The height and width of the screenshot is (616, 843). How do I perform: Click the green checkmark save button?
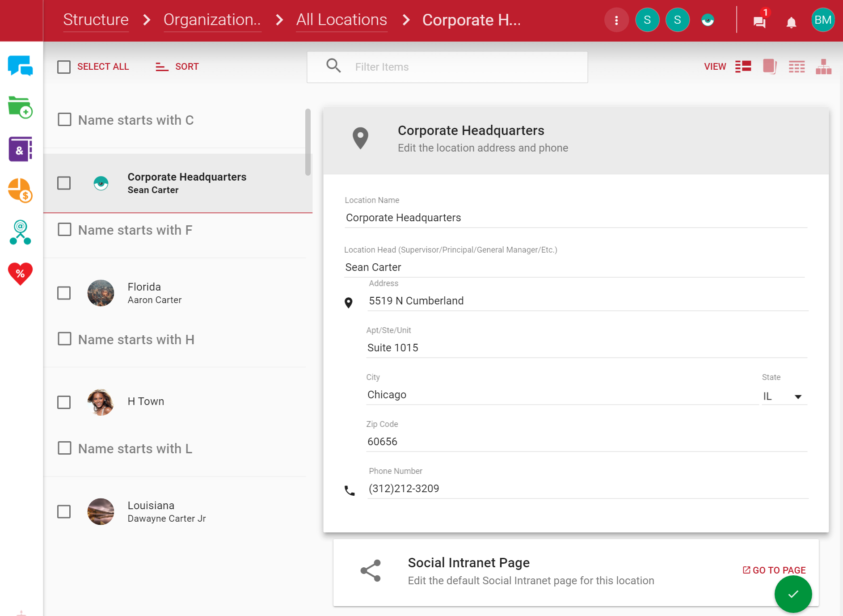click(x=793, y=594)
